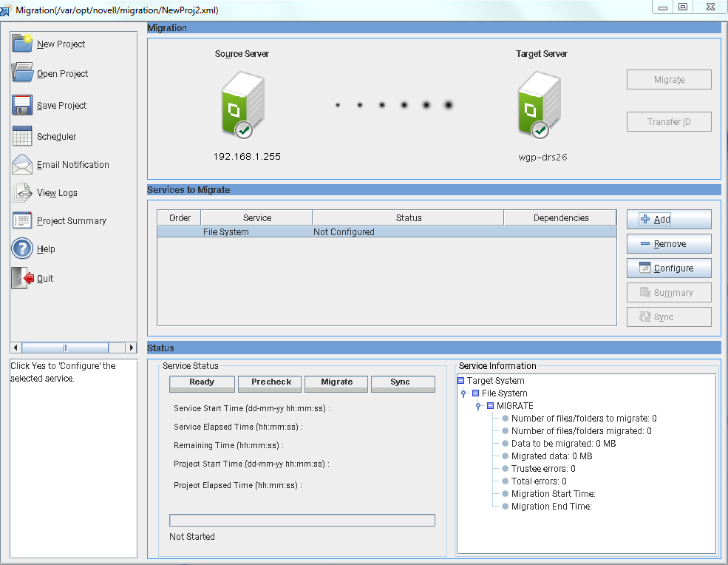Click the Save Project floppy disk icon
The height and width of the screenshot is (565, 728).
click(22, 105)
